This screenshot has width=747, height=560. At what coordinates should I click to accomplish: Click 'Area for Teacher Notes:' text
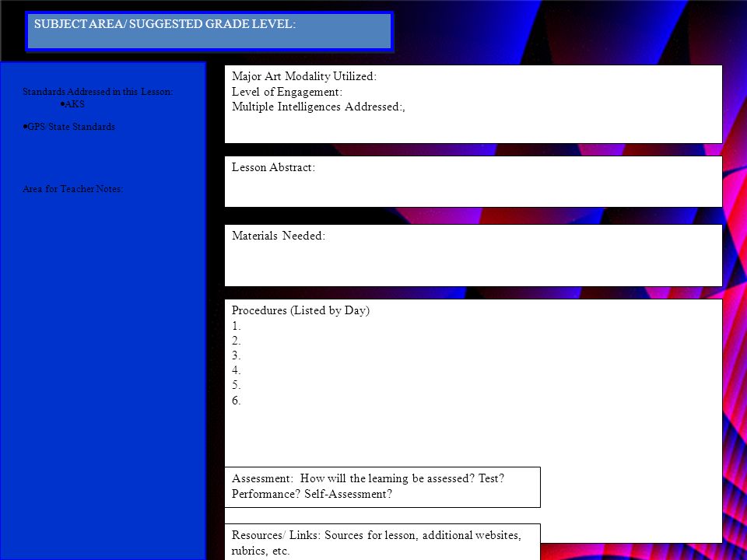click(72, 188)
